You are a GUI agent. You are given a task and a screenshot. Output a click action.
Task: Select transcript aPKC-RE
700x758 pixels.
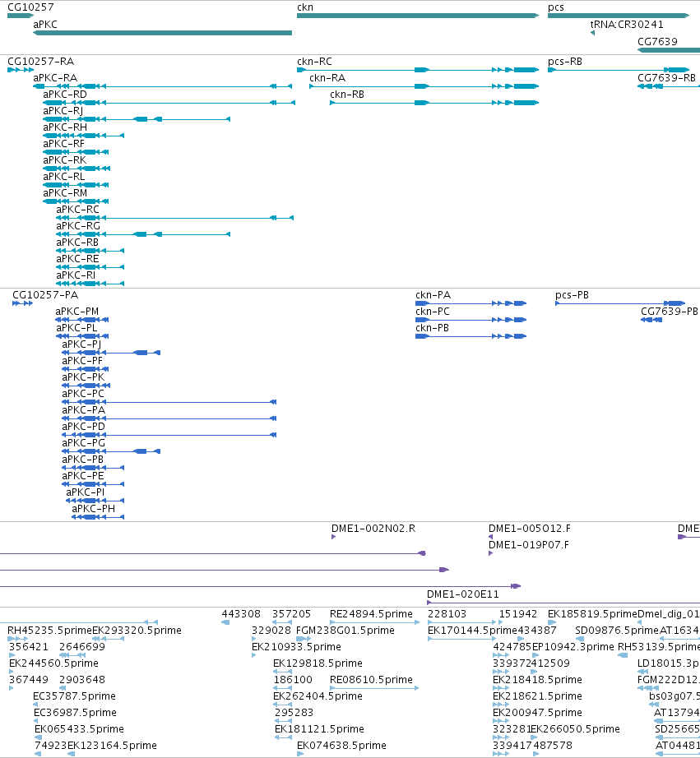(77, 259)
